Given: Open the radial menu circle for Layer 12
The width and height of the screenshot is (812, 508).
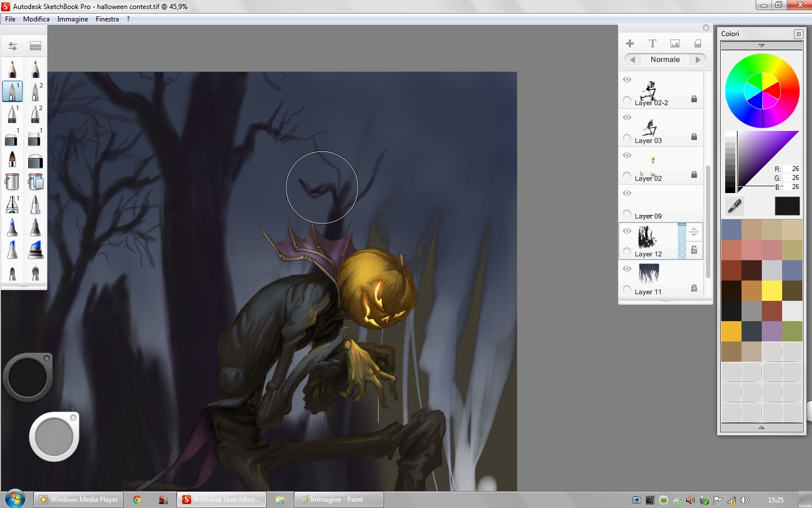Looking at the screenshot, I should pos(627,252).
